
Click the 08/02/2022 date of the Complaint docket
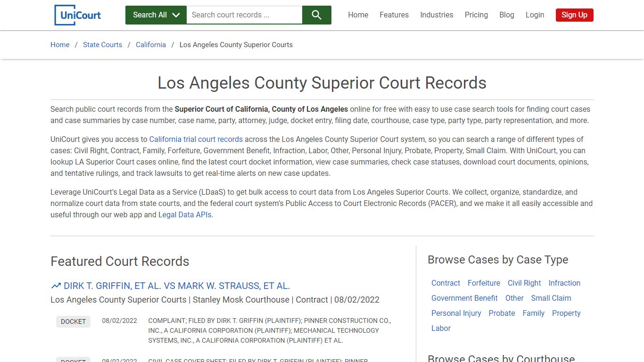(x=119, y=321)
